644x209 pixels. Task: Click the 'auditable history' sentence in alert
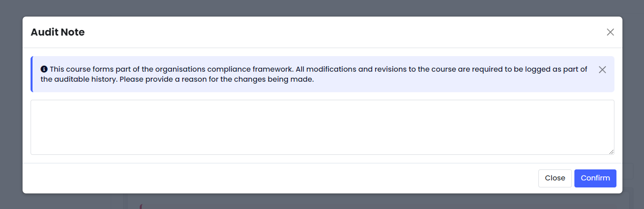tap(177, 79)
